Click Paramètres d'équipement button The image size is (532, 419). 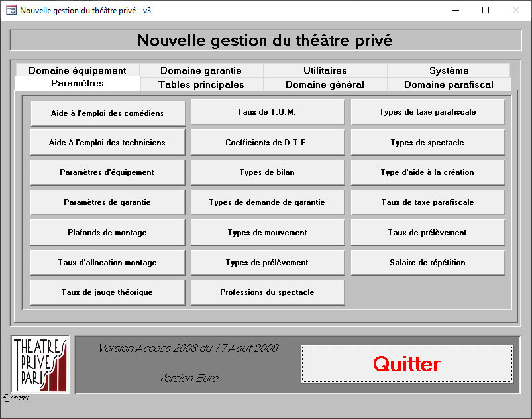pyautogui.click(x=107, y=172)
